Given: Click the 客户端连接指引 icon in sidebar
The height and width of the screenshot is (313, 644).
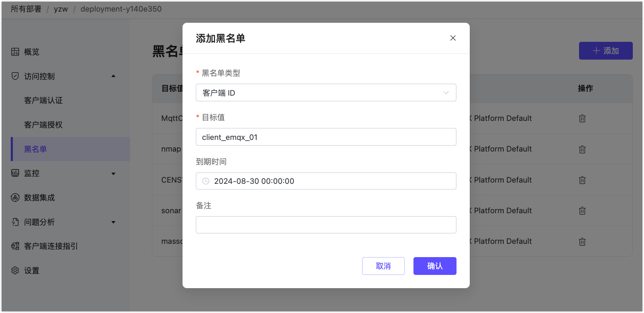Looking at the screenshot, I should click(x=15, y=246).
